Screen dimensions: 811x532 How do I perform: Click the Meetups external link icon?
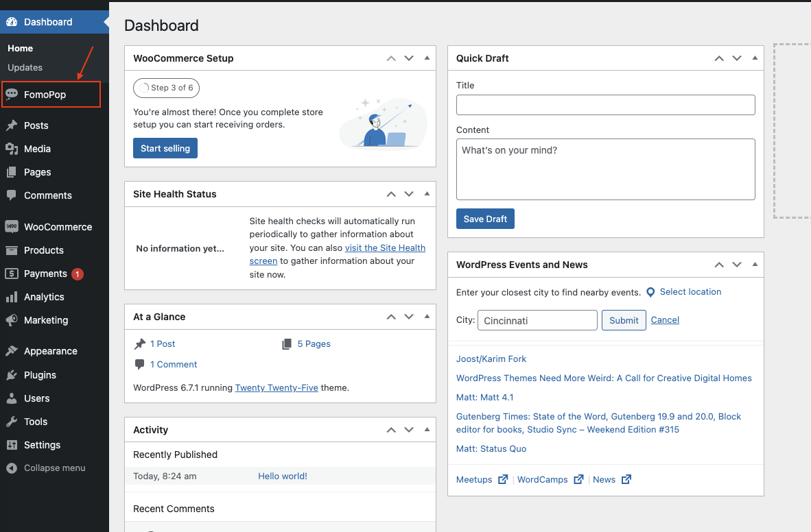click(x=503, y=479)
